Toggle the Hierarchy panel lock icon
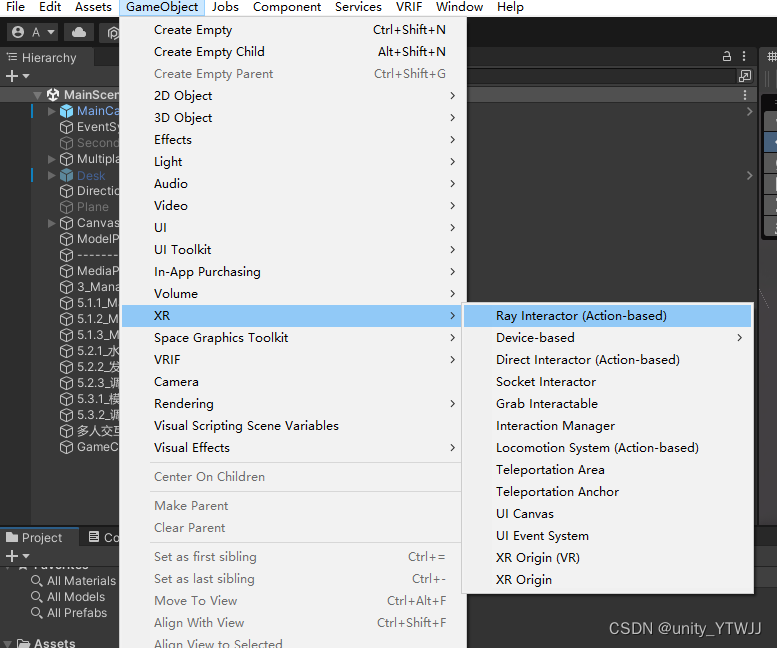 pyautogui.click(x=727, y=58)
